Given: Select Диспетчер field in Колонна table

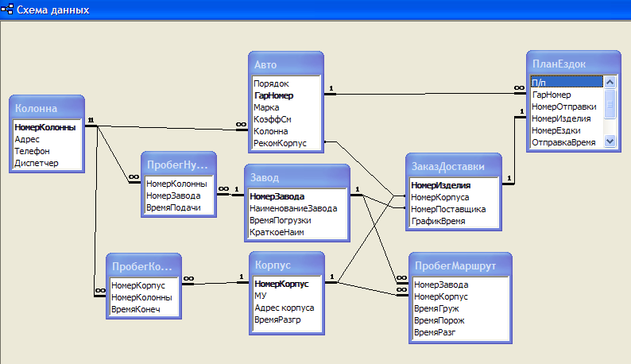Looking at the screenshot, I should click(47, 163).
